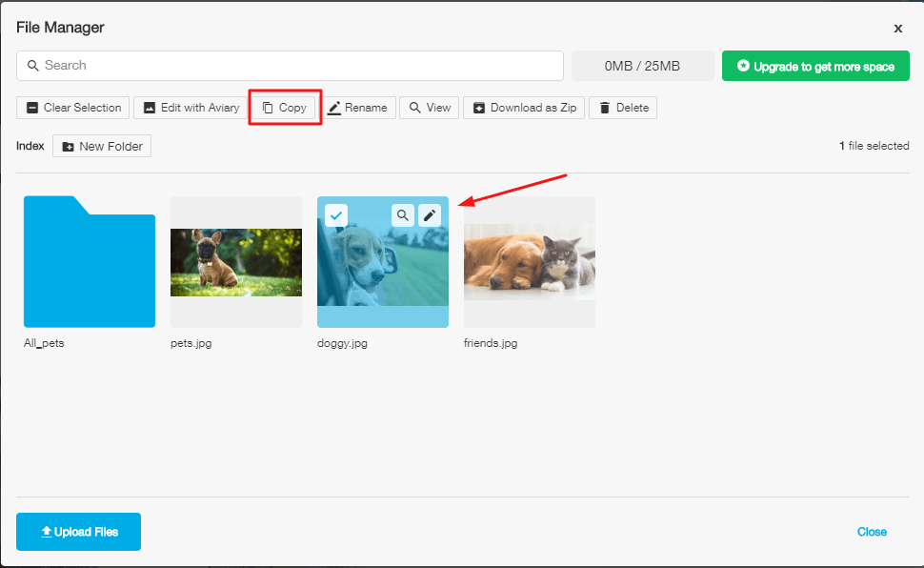
Task: Click the Close link
Action: (872, 532)
